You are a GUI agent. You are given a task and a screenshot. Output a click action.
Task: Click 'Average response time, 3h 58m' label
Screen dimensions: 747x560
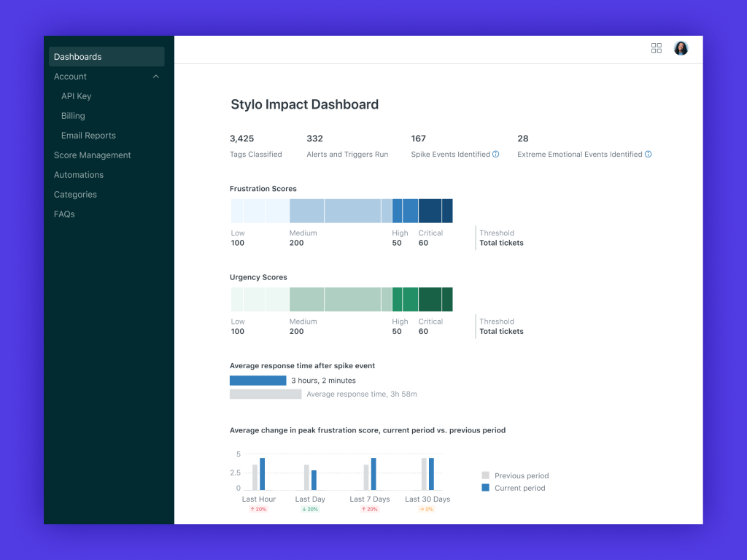(362, 394)
